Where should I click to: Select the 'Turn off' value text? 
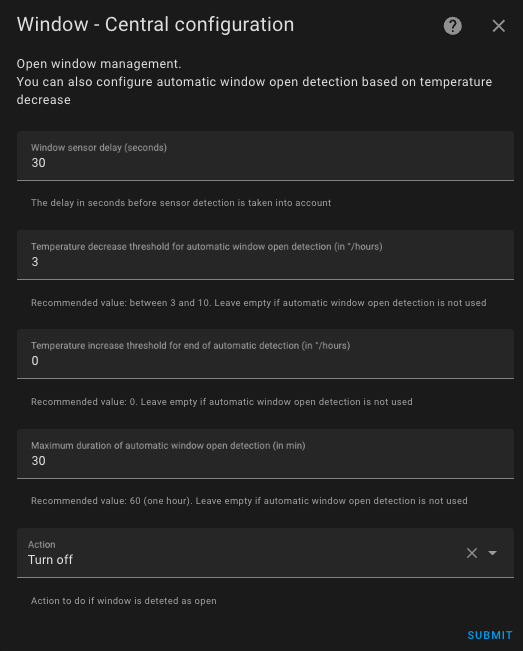(50, 560)
